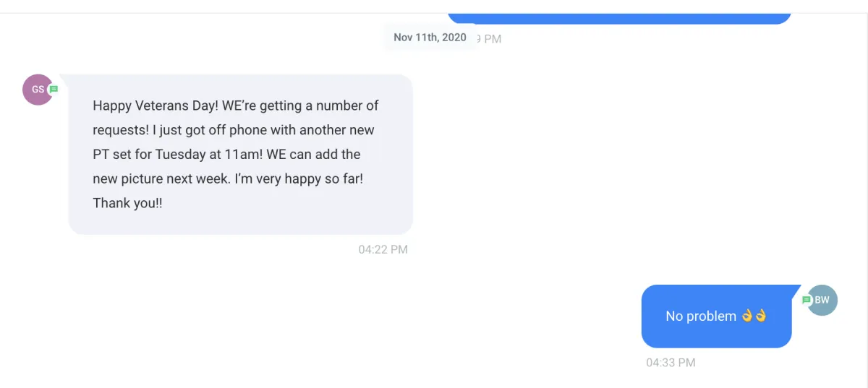Image resolution: width=868 pixels, height=388 pixels.
Task: Select the gray Happy Veterans Day message bubble
Action: point(241,155)
